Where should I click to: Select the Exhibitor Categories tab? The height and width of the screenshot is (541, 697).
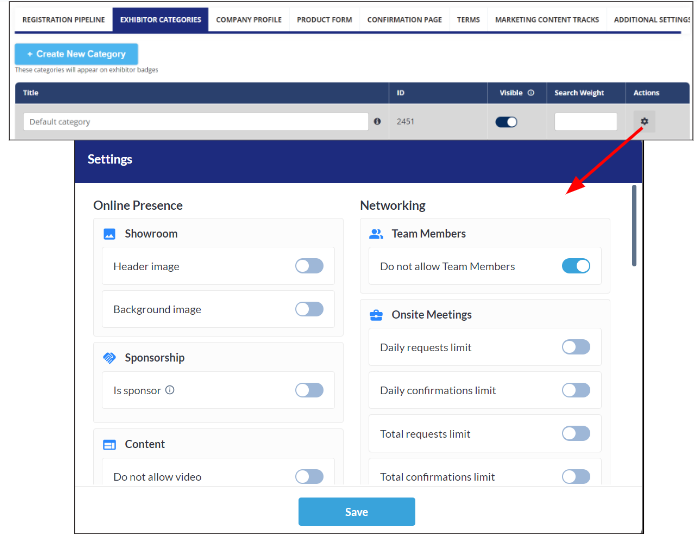(160, 20)
